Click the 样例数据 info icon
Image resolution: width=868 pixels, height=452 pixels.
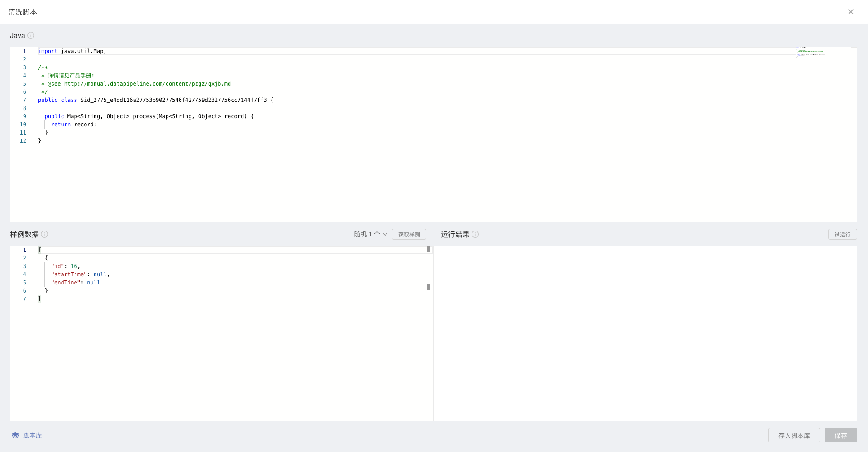(44, 234)
